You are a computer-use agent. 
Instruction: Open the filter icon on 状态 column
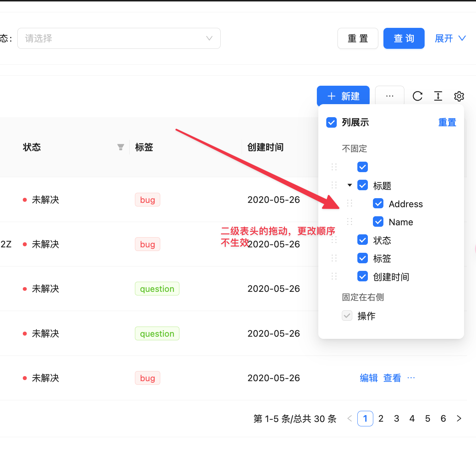point(120,147)
